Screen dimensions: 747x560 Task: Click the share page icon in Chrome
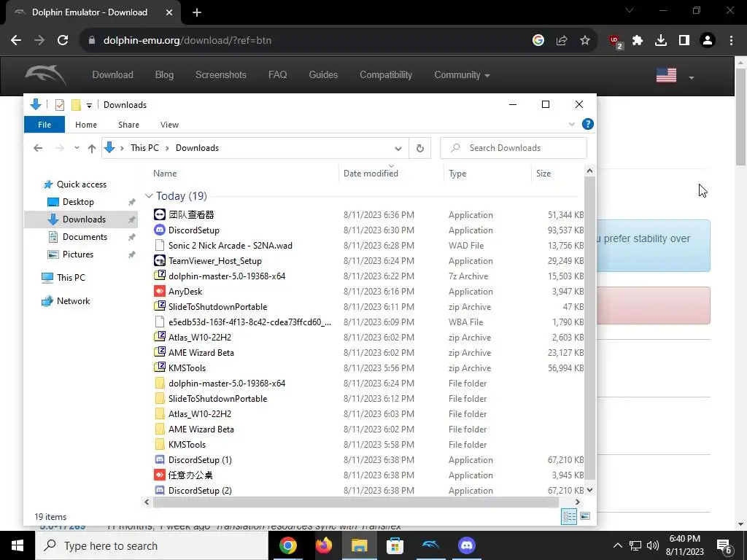[x=562, y=41]
